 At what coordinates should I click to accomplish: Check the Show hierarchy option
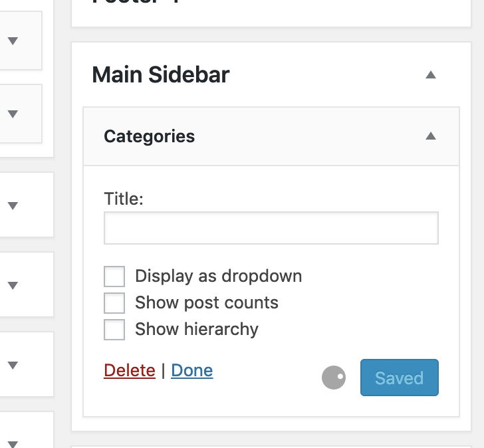tap(114, 330)
